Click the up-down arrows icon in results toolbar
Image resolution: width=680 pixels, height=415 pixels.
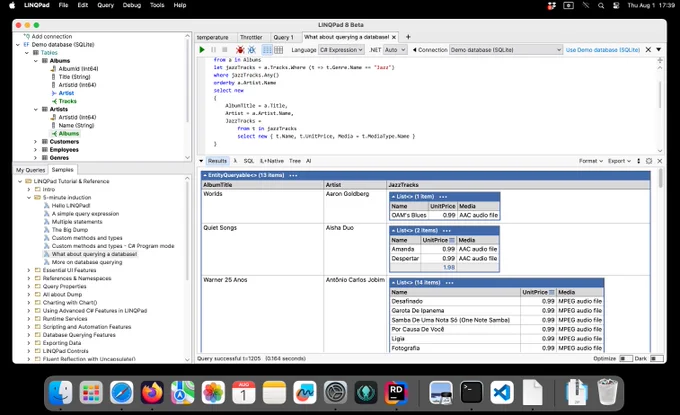(x=638, y=161)
